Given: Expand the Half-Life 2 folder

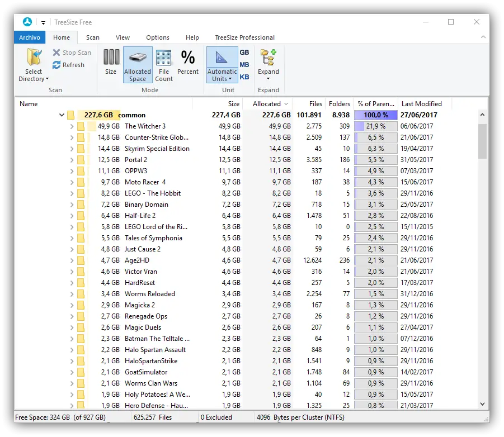Looking at the screenshot, I should coord(72,216).
